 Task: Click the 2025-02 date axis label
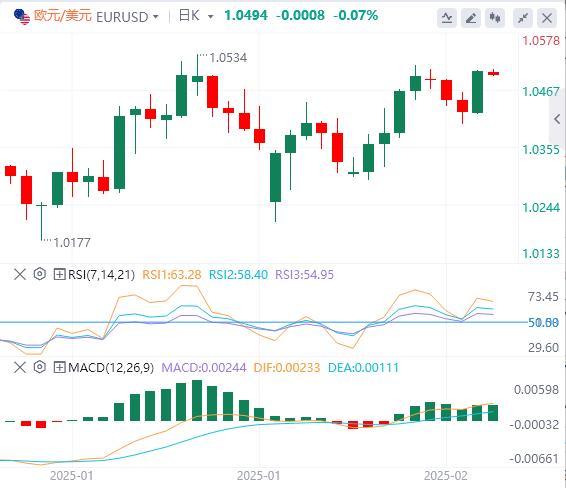[445, 476]
